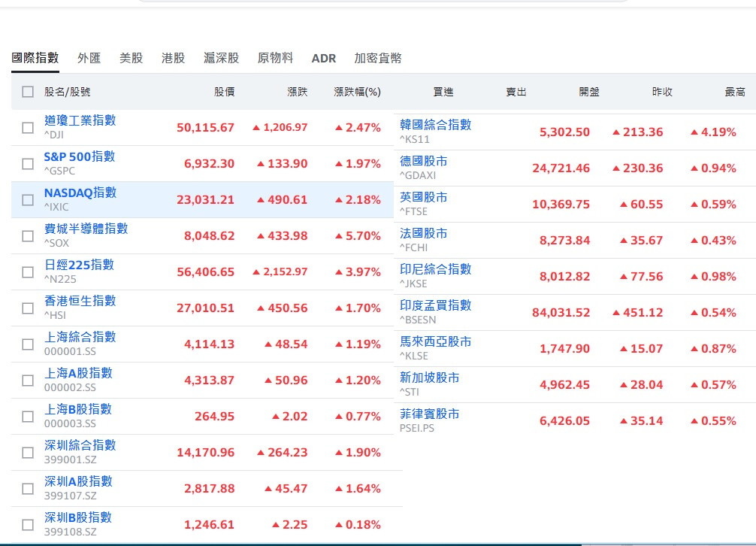Select the 港股 tab
The image size is (756, 546).
(173, 58)
